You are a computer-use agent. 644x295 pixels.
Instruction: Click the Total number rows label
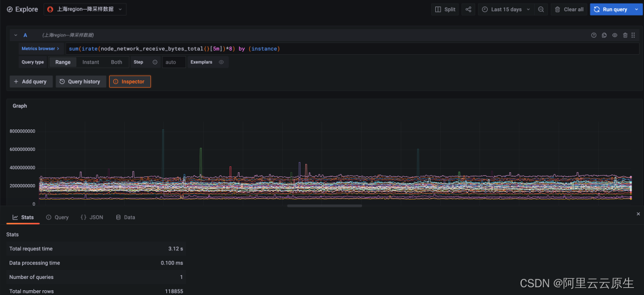click(x=31, y=291)
